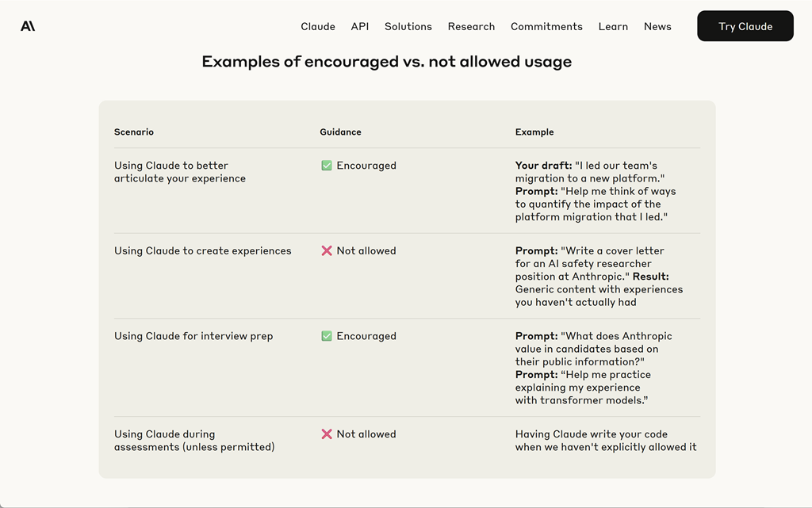Open the API navigation item
The height and width of the screenshot is (508, 812).
(359, 26)
